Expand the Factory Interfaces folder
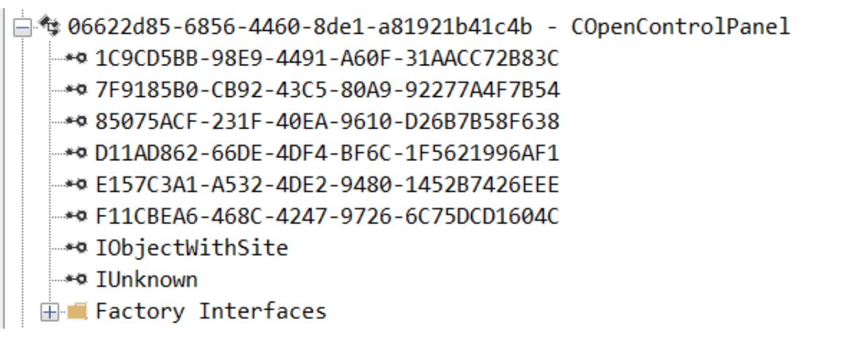 pyautogui.click(x=48, y=312)
